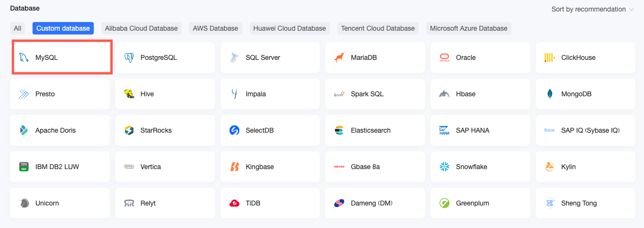Switch to AWS Database tab
The image size is (644, 228).
pyautogui.click(x=215, y=28)
